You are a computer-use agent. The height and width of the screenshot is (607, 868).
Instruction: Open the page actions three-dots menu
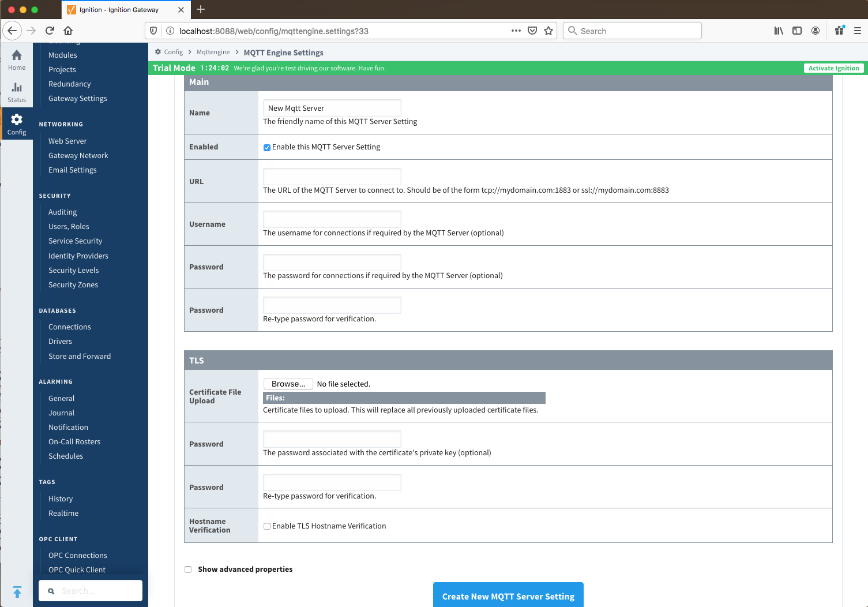click(x=516, y=31)
